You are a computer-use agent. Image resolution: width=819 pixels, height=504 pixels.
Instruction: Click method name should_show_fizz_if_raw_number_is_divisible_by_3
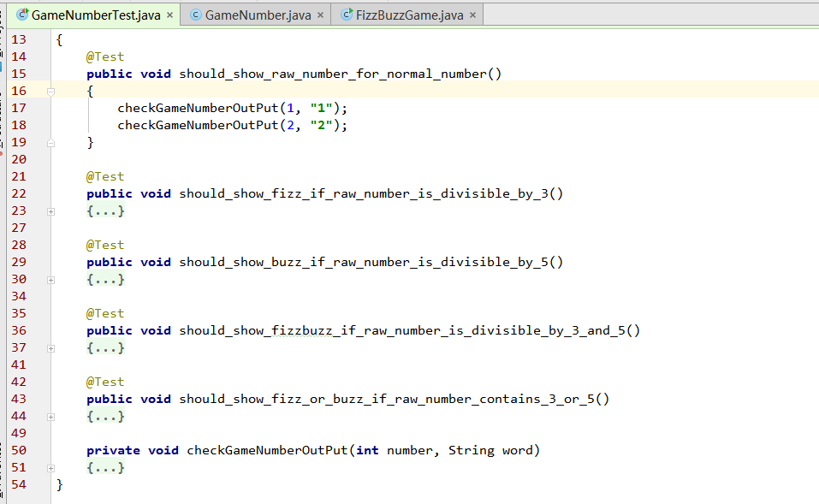pyautogui.click(x=364, y=193)
